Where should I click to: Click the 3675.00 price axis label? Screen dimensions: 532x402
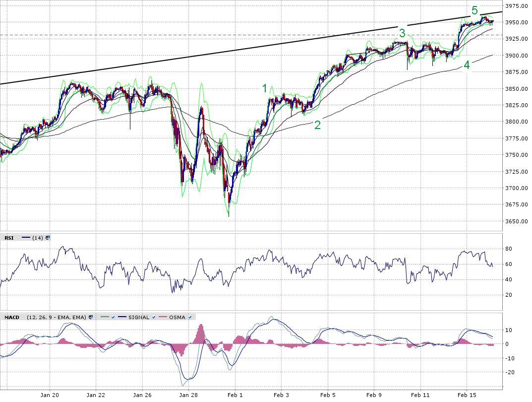[517, 204]
